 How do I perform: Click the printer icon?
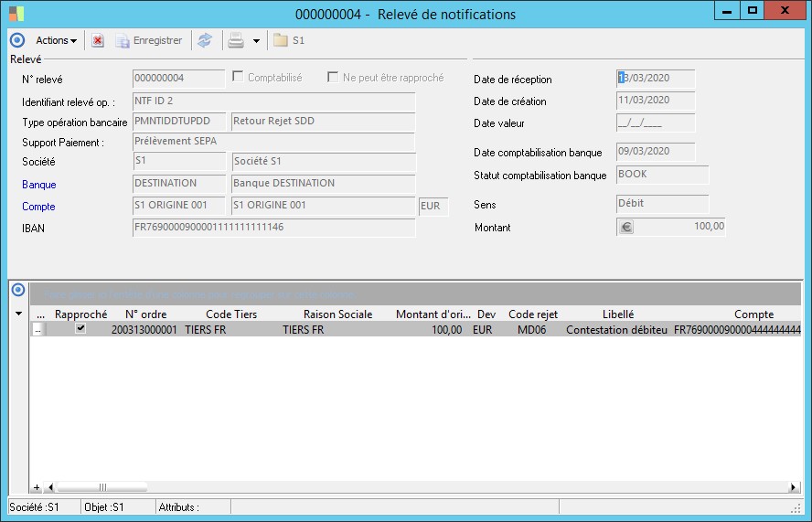(236, 40)
